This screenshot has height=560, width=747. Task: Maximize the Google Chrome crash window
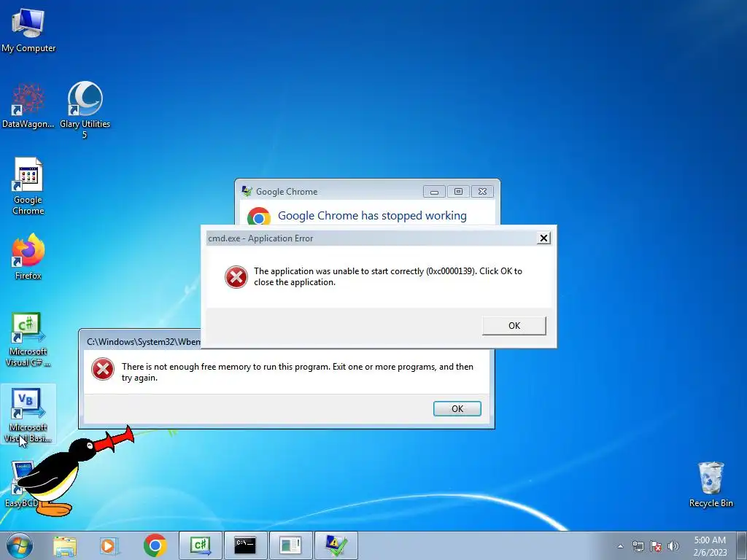click(458, 192)
